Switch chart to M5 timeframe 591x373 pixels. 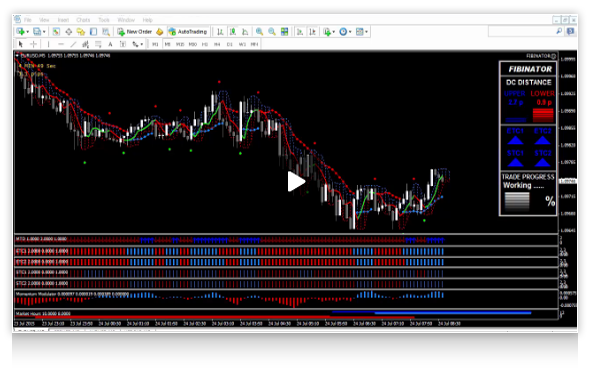(x=167, y=44)
